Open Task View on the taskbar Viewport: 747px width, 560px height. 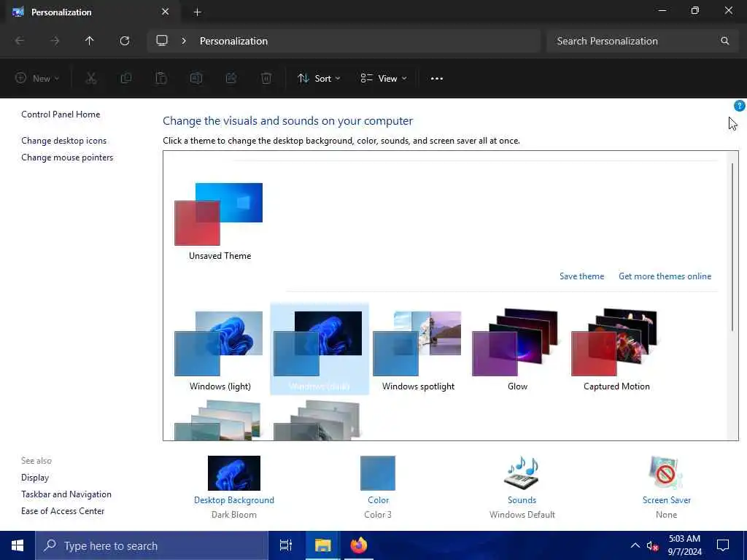click(x=286, y=545)
